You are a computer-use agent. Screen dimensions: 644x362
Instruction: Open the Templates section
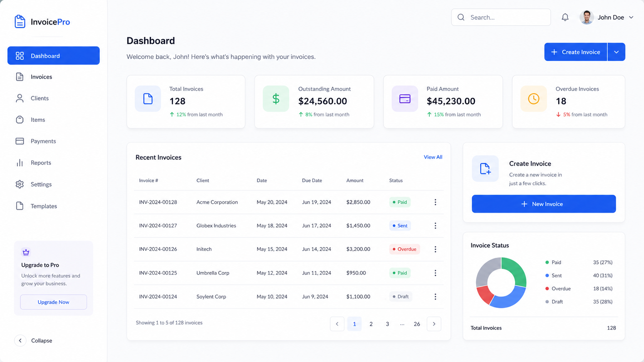tap(54, 206)
